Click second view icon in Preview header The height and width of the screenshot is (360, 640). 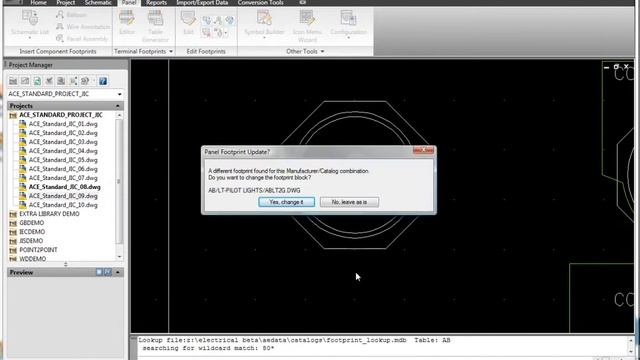[x=108, y=272]
